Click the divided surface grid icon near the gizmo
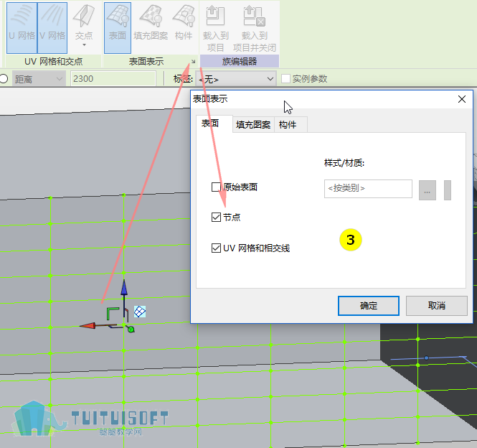The image size is (477, 448). tap(140, 312)
